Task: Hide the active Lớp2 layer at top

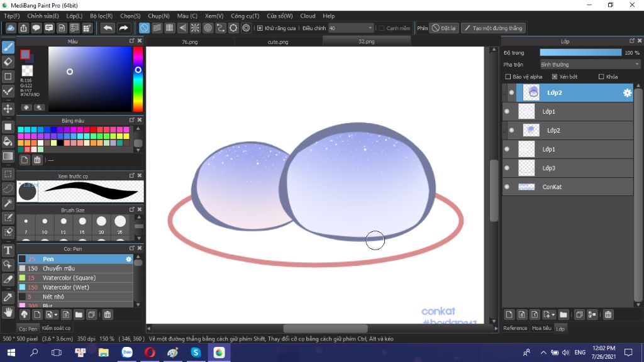Action: (x=511, y=93)
